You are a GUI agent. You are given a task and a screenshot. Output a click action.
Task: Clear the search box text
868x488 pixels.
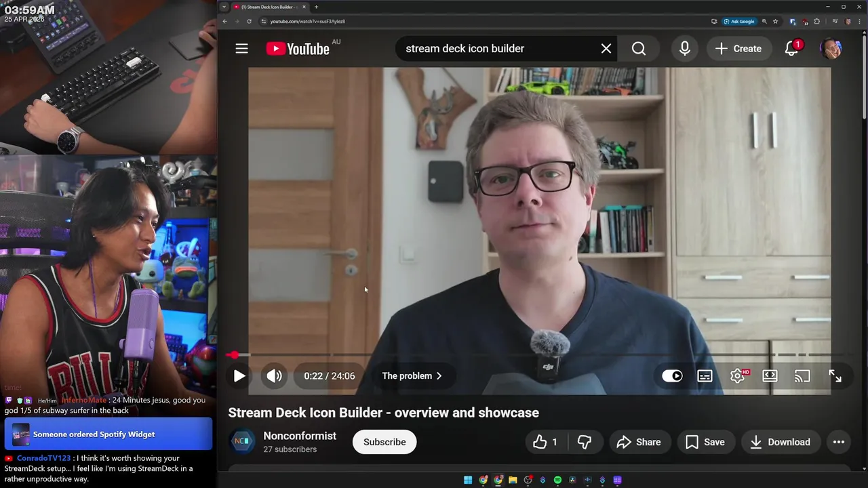tap(606, 48)
